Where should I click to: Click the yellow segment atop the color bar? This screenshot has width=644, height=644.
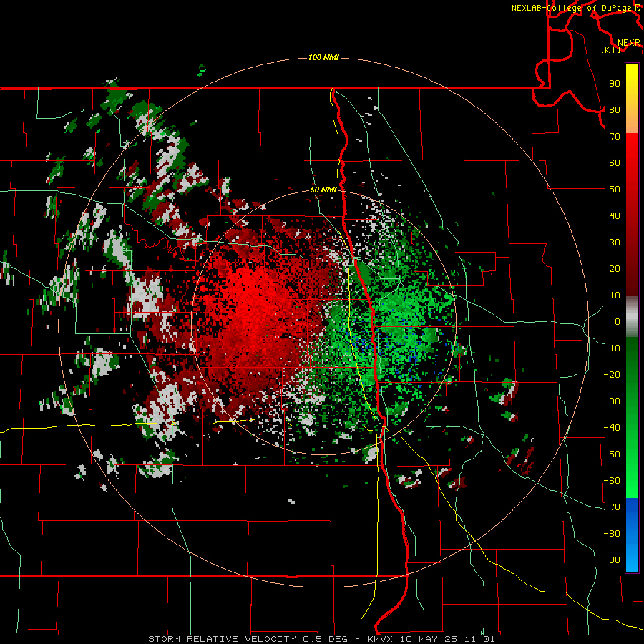pyautogui.click(x=632, y=99)
